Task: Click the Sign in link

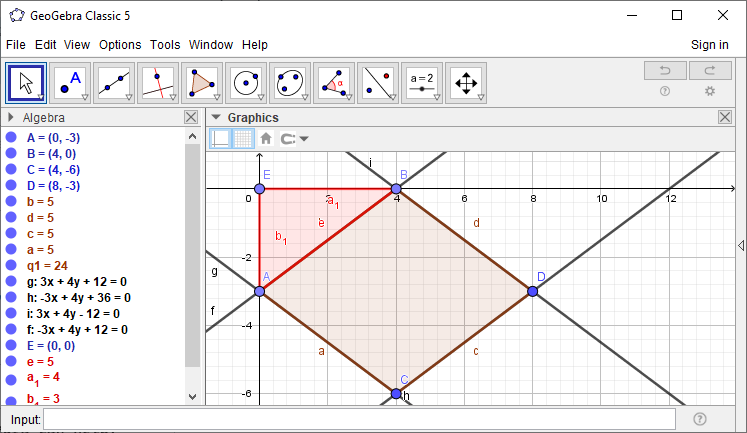Action: pos(709,45)
